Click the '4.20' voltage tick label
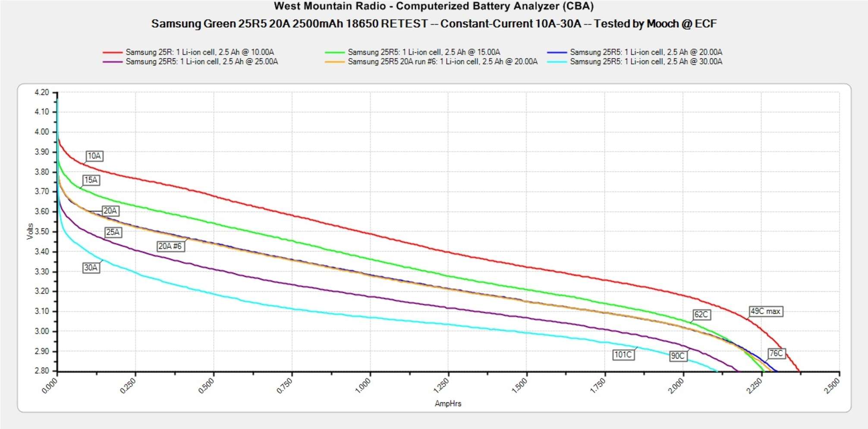 coord(42,92)
